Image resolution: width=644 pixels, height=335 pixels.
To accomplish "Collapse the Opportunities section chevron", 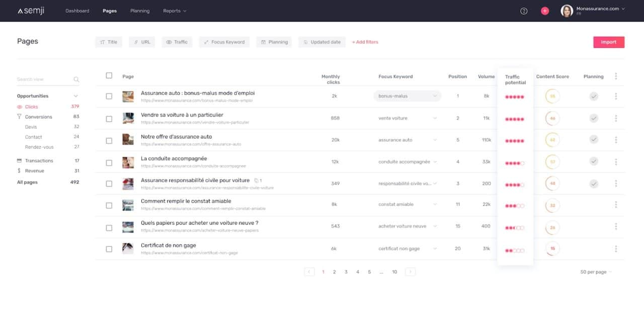I will pyautogui.click(x=76, y=96).
